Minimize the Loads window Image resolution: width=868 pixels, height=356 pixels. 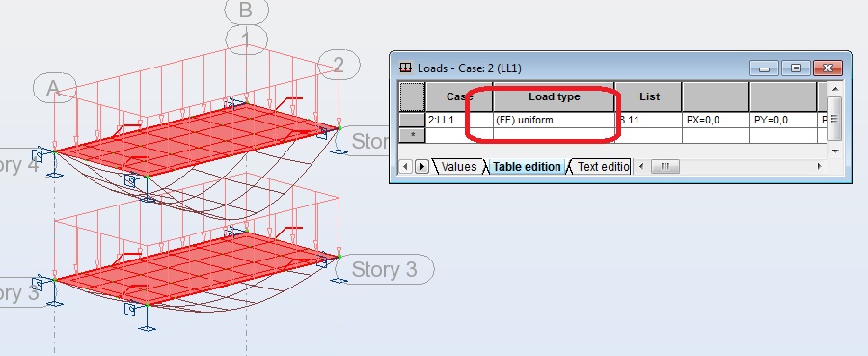click(765, 68)
